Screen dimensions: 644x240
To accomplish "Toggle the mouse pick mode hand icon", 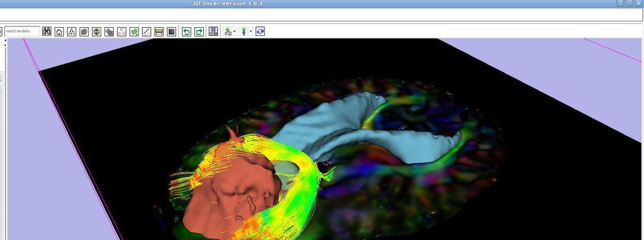I will point(228,31).
